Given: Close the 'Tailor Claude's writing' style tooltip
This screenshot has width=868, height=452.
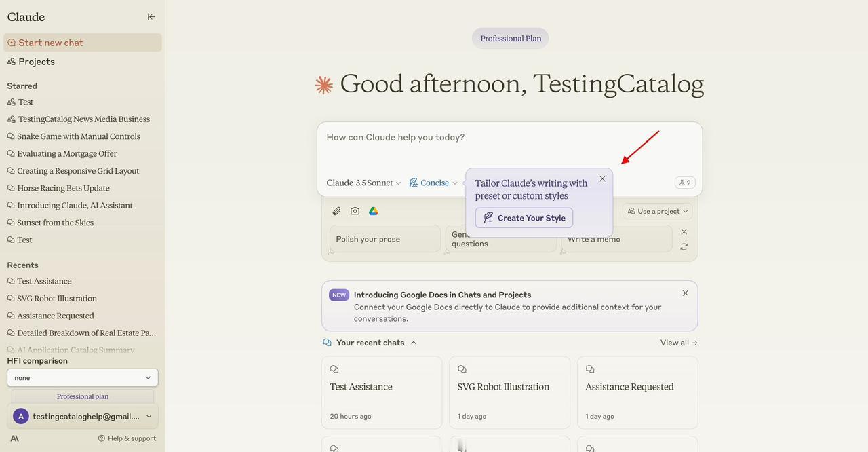Looking at the screenshot, I should pos(602,179).
